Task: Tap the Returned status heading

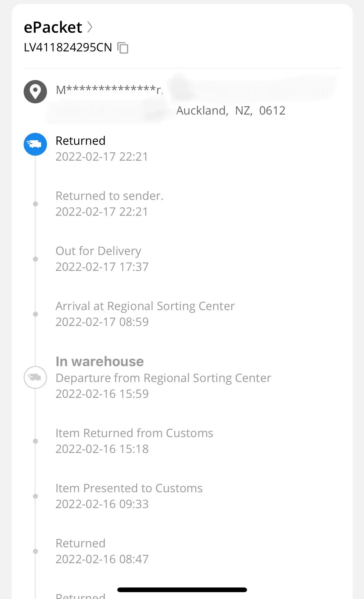Action: 81,141
